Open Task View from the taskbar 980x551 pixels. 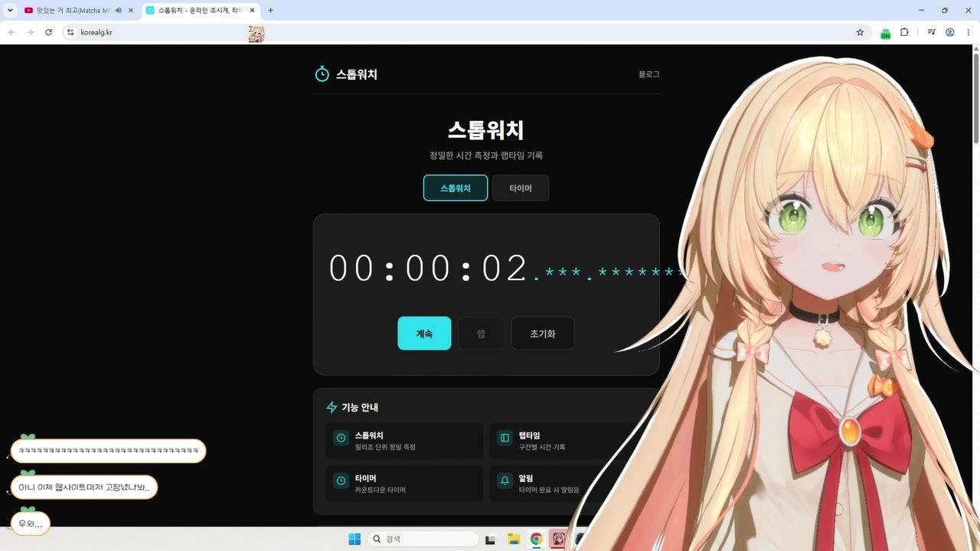coord(490,540)
